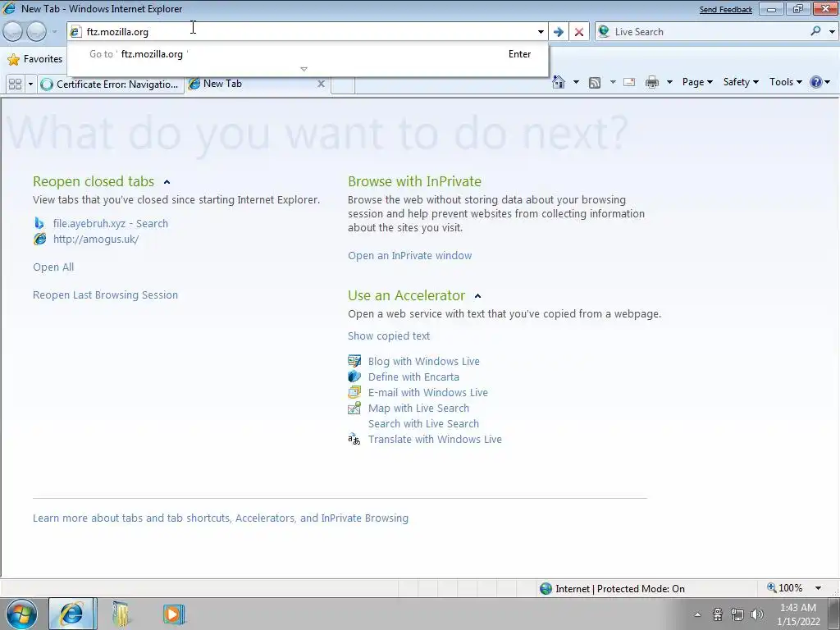
Task: Click the RSS Feeds icon
Action: pyautogui.click(x=594, y=83)
